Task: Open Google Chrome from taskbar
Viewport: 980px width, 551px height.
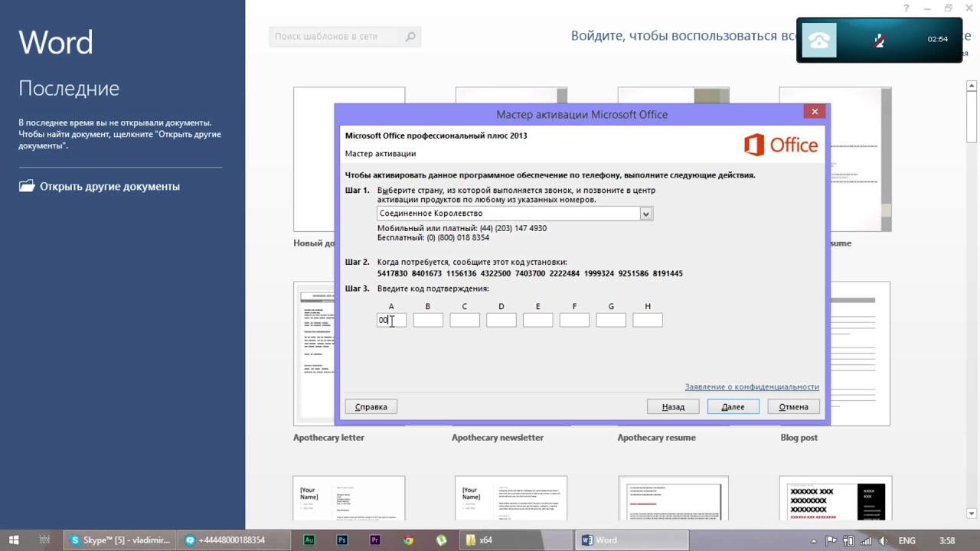Action: (x=408, y=540)
